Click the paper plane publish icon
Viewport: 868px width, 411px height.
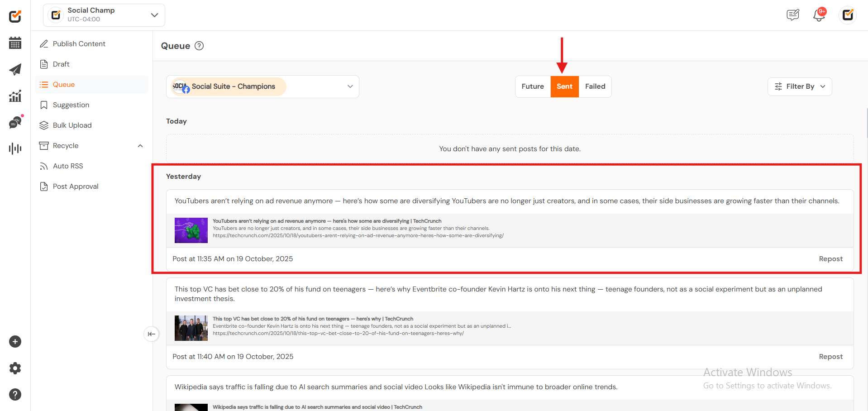[x=15, y=69]
